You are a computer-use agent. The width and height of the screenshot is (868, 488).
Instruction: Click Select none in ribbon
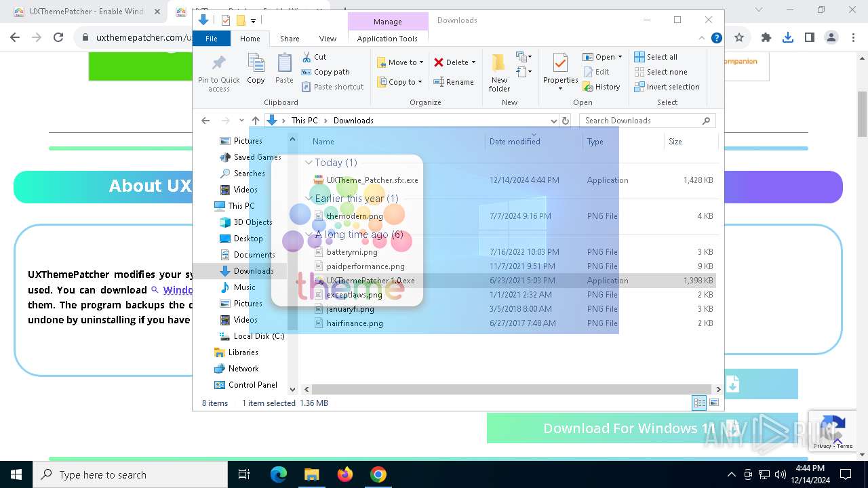click(660, 72)
